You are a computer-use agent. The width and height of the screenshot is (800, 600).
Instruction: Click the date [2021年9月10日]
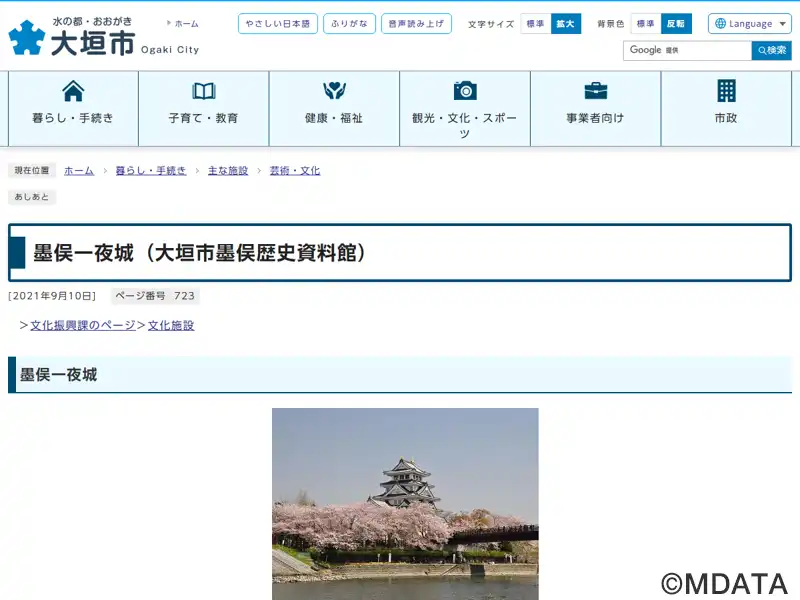coord(52,296)
